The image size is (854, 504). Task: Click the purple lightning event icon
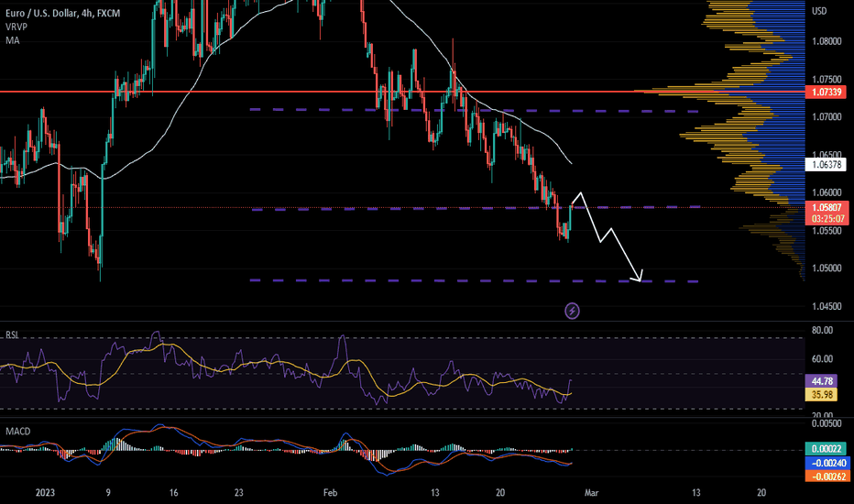[x=572, y=312]
